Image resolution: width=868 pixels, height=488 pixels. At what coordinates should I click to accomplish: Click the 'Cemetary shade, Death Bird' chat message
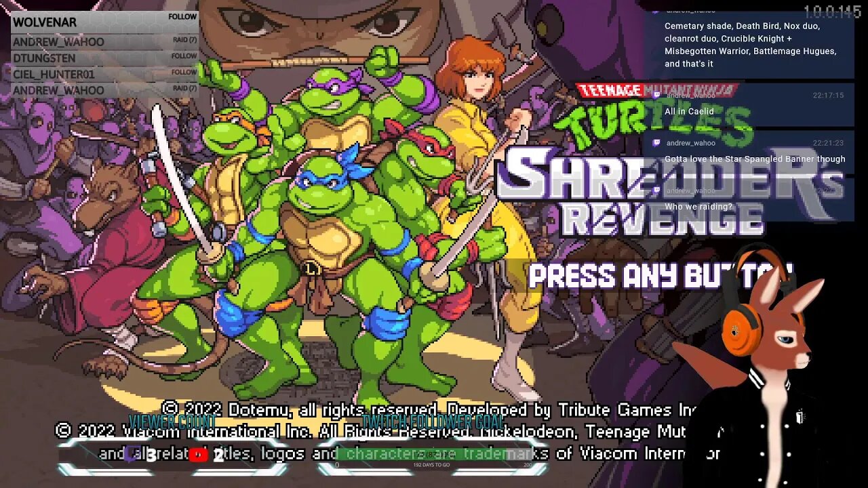click(x=751, y=45)
